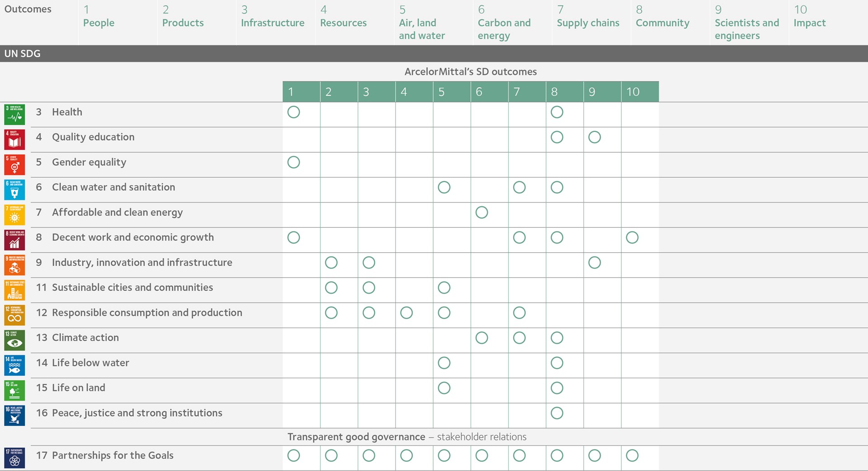Viewport: 868px width, 471px height.
Task: Expand the Supply chains outcome header
Action: click(588, 23)
